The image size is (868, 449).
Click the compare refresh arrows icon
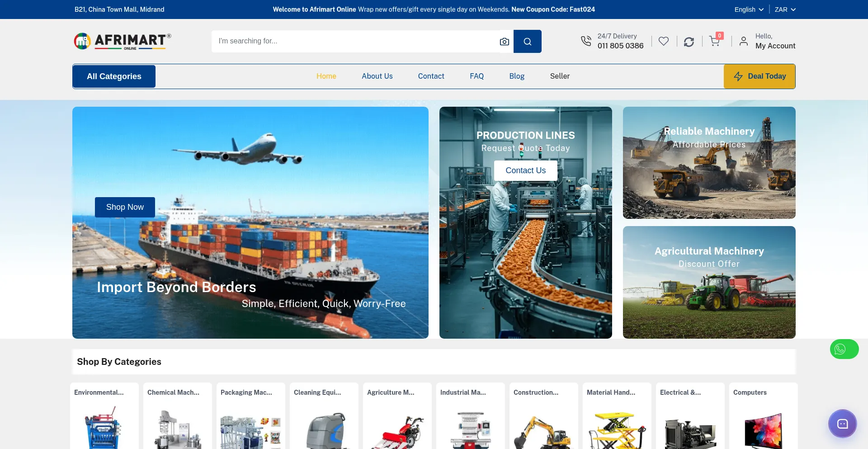point(689,42)
